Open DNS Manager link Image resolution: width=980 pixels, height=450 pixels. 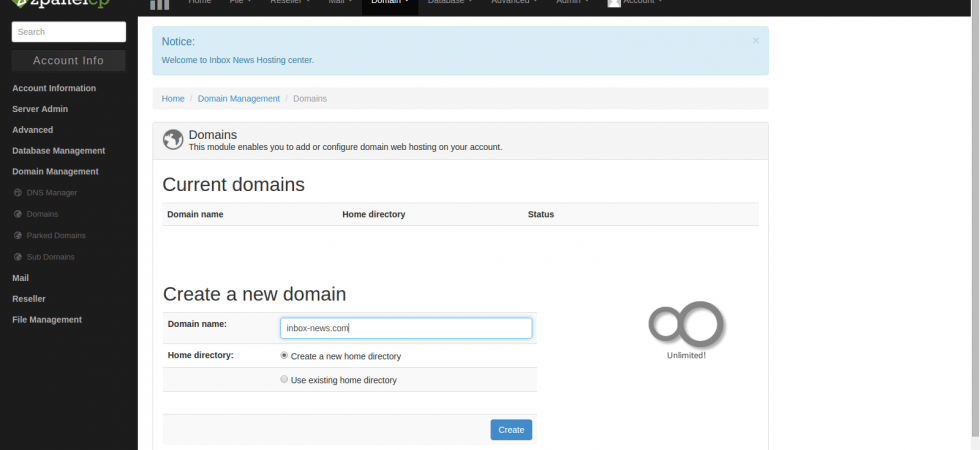click(52, 192)
